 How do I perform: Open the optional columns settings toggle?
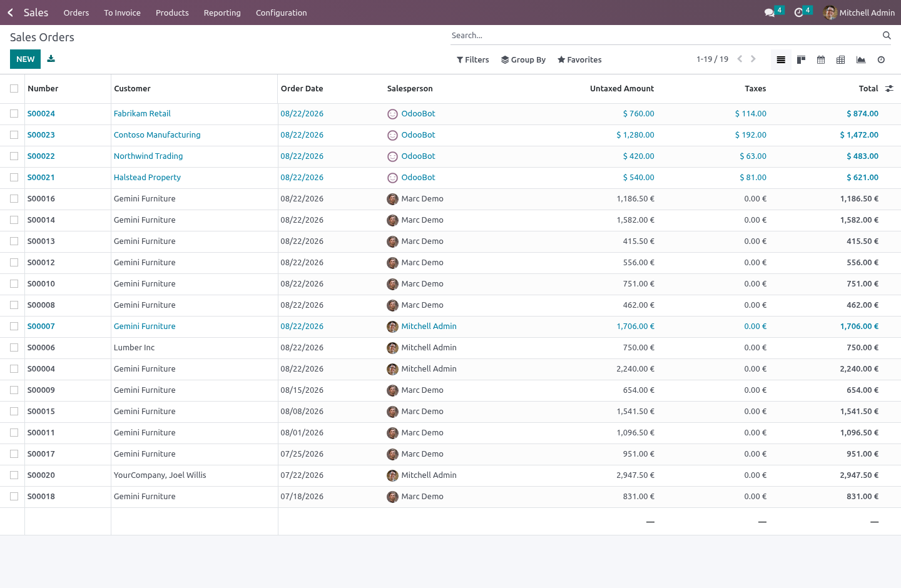click(x=889, y=89)
